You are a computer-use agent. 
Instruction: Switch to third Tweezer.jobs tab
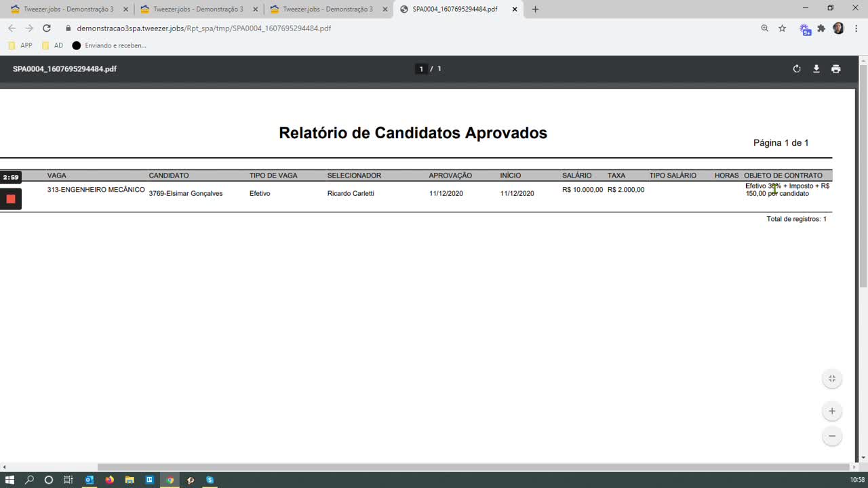click(328, 9)
